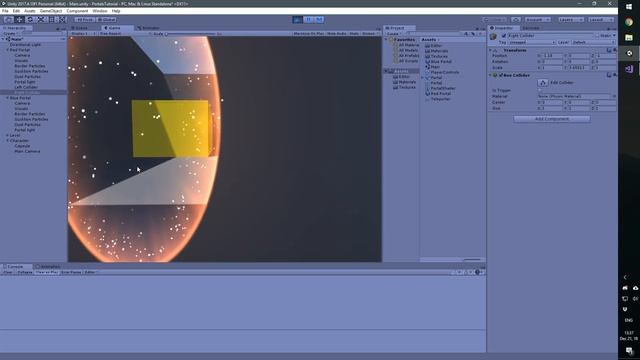
Task: Select the PortalShader asset
Action: (442, 88)
